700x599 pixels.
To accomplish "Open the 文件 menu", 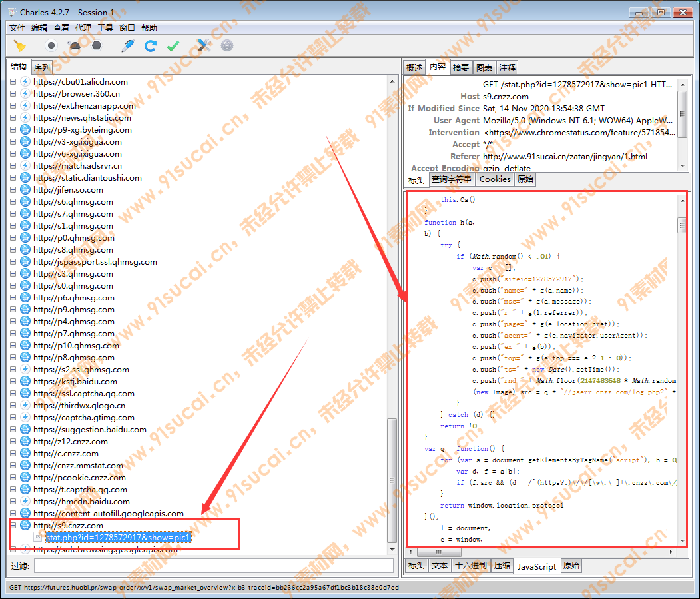I will pyautogui.click(x=17, y=28).
